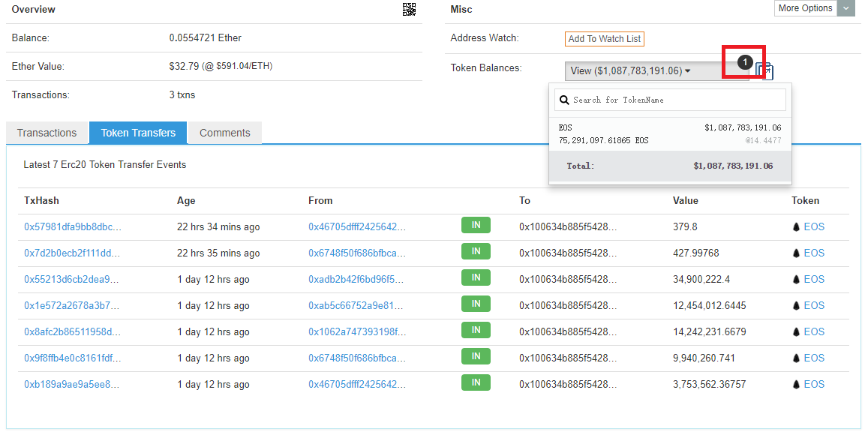Image resolution: width=868 pixels, height=441 pixels.
Task: Open transaction 0x57981dfa9bb8dbc…
Action: [73, 226]
